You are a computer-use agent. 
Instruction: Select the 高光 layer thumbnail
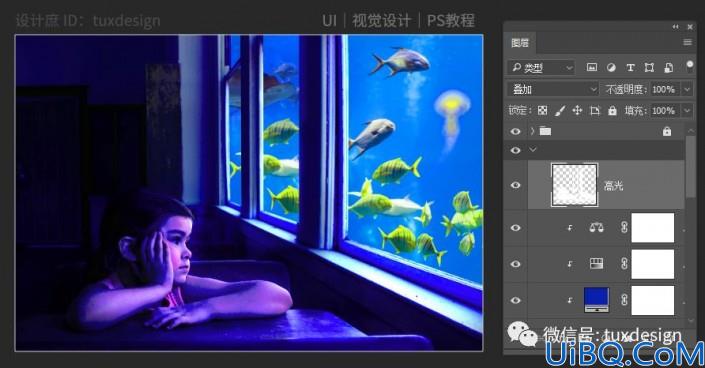(575, 185)
